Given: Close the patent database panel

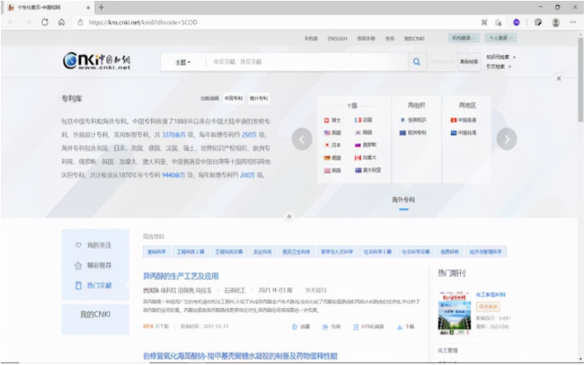Looking at the screenshot, I should click(x=559, y=79).
